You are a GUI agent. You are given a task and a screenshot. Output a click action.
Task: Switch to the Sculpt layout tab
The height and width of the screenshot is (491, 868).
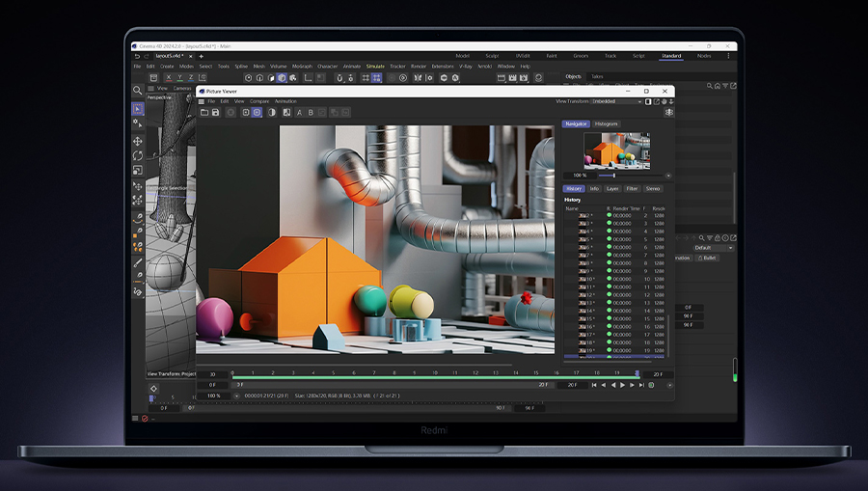492,56
